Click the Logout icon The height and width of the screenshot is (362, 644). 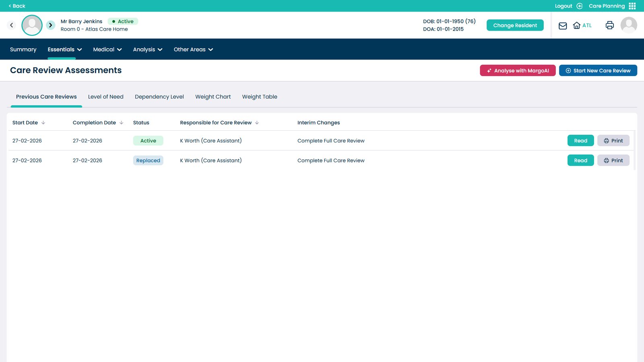[580, 6]
